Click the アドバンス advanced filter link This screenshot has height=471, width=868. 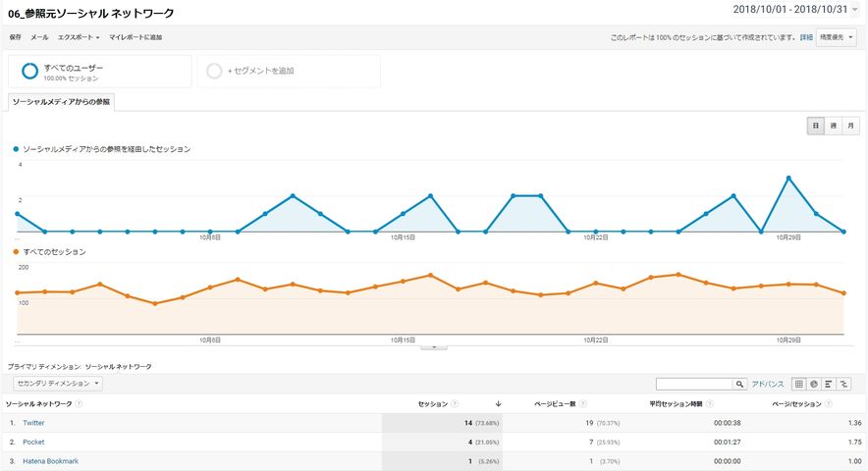pos(768,384)
